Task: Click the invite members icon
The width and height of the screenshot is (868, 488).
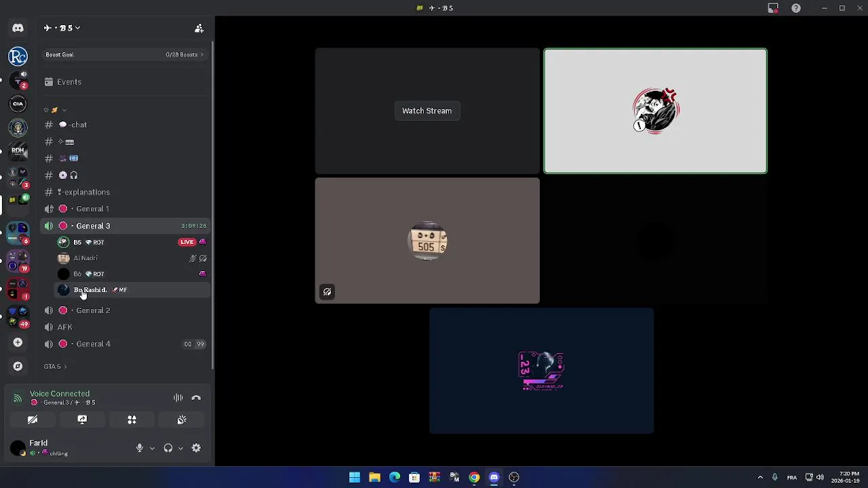Action: click(199, 28)
